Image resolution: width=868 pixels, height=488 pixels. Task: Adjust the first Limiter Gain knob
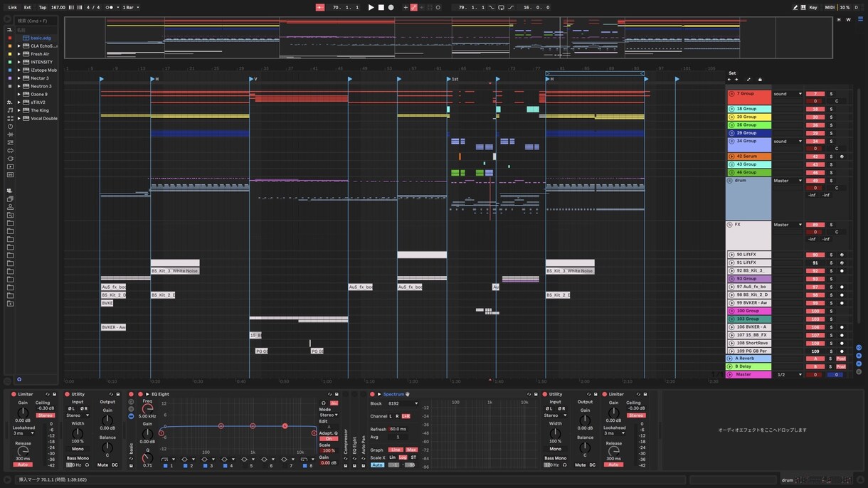pos(22,412)
